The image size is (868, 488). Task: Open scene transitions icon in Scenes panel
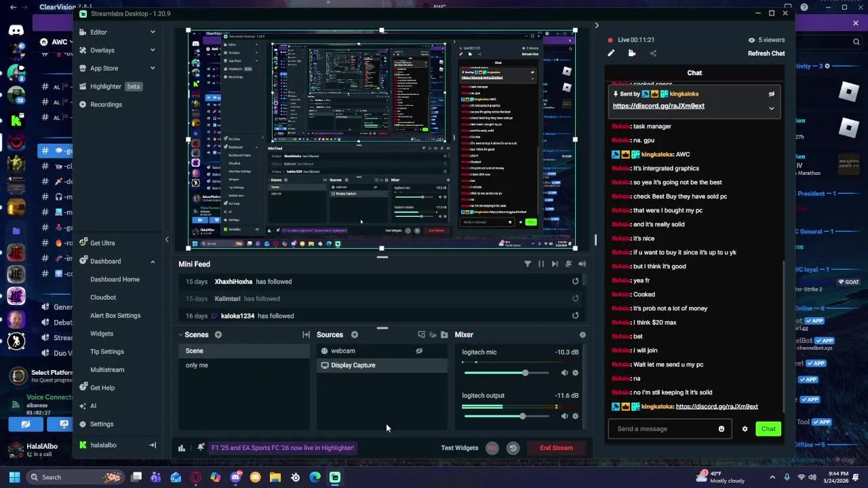(x=306, y=334)
